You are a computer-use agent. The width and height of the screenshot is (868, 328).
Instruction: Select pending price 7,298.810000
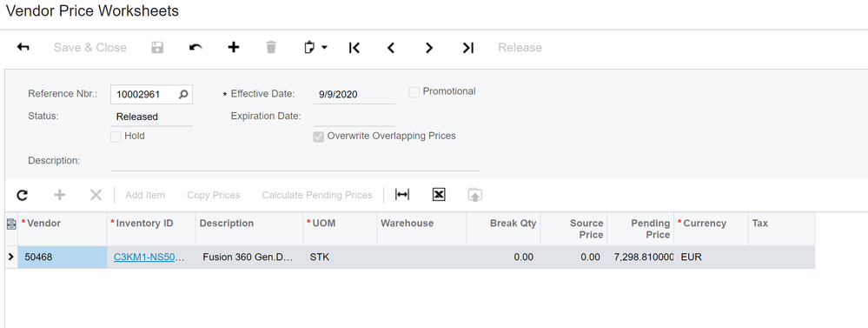pos(640,257)
